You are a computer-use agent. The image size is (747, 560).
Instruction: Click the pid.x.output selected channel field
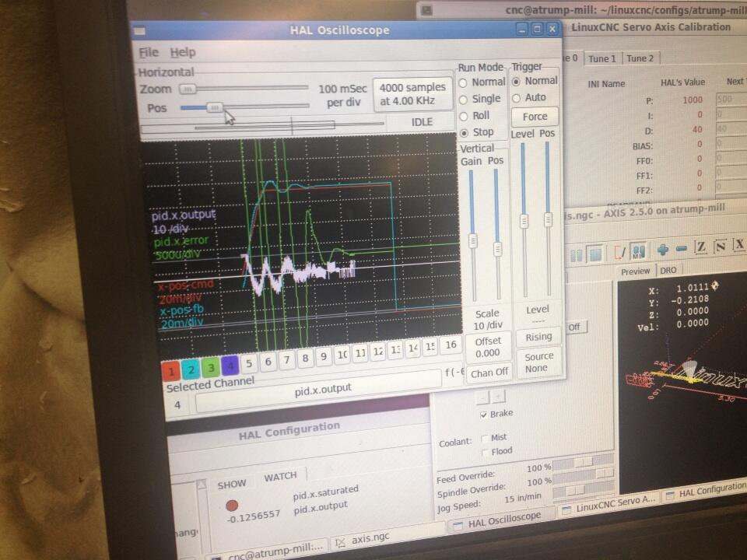click(319, 390)
